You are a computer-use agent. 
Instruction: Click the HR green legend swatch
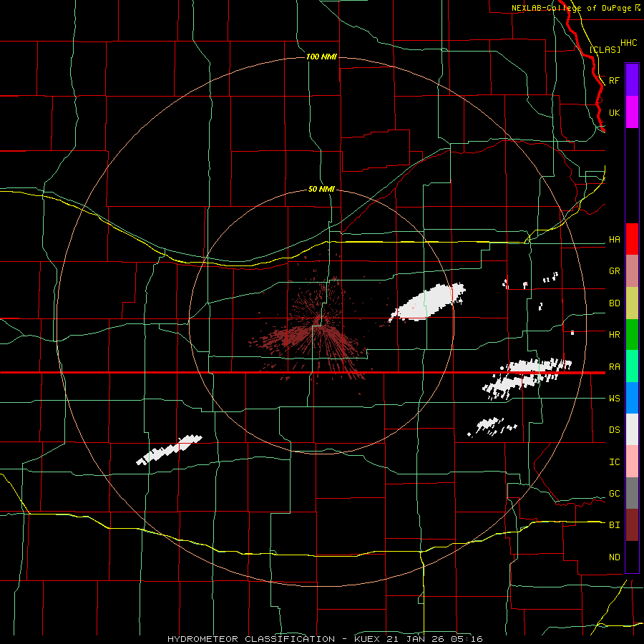pyautogui.click(x=632, y=335)
